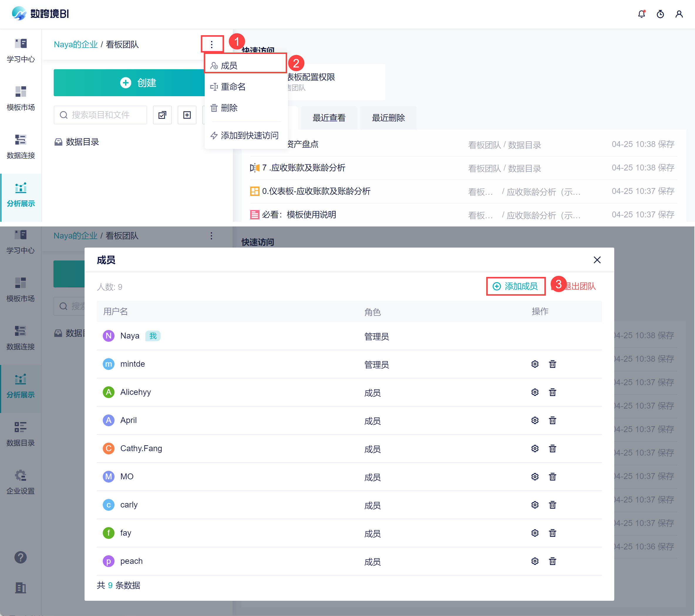Click the 搜索项目和文件 search field
This screenshot has height=616, width=695.
point(101,115)
